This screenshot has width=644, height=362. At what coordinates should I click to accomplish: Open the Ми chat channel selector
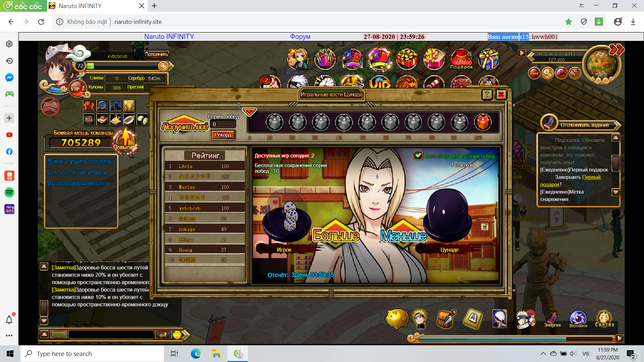tap(58, 335)
